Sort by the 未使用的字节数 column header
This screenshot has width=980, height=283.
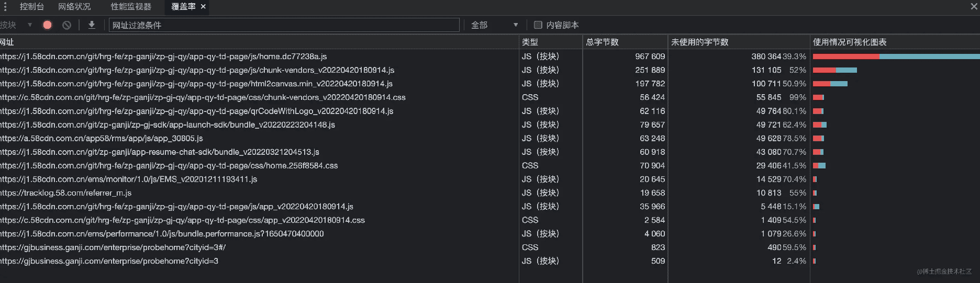coord(699,42)
